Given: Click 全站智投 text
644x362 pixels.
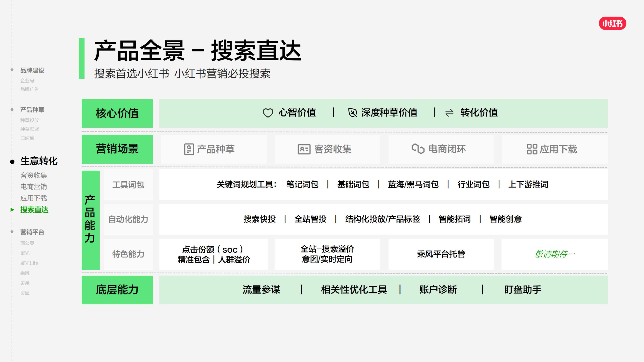Looking at the screenshot, I should 311,219.
